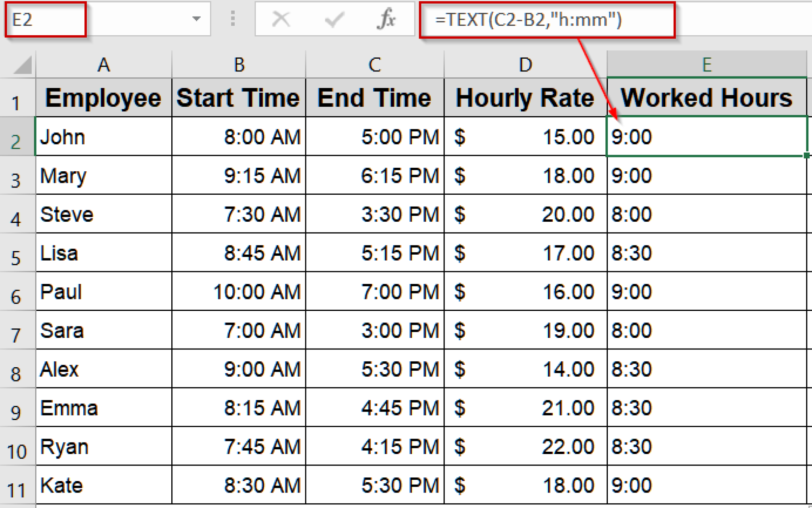
Task: Click Ryan's hourly rate 22.00
Action: pyautogui.click(x=525, y=446)
